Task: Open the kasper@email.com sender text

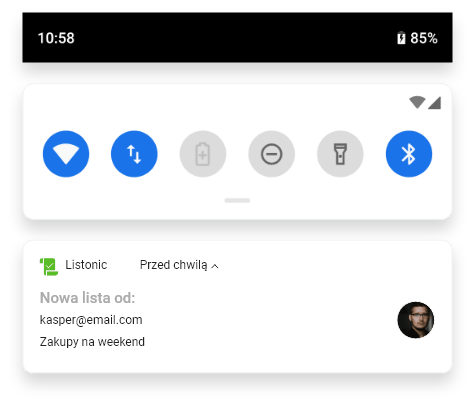Action: point(91,320)
